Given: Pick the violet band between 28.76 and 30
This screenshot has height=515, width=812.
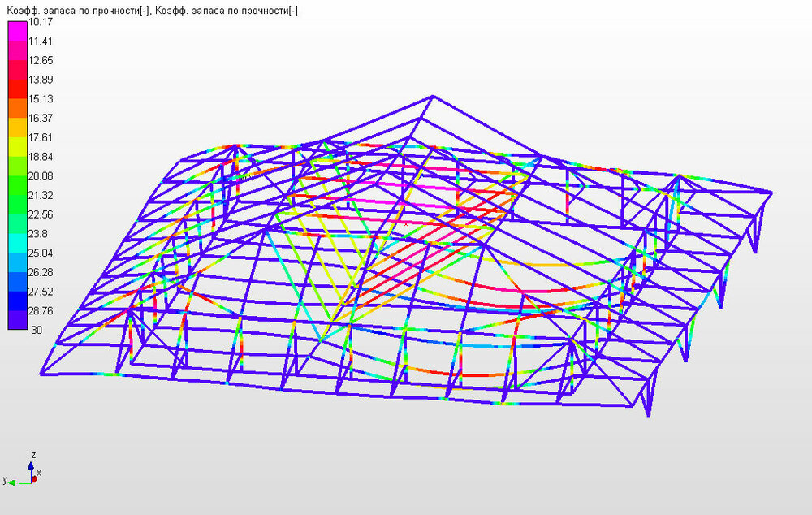Looking at the screenshot, I should (x=17, y=320).
